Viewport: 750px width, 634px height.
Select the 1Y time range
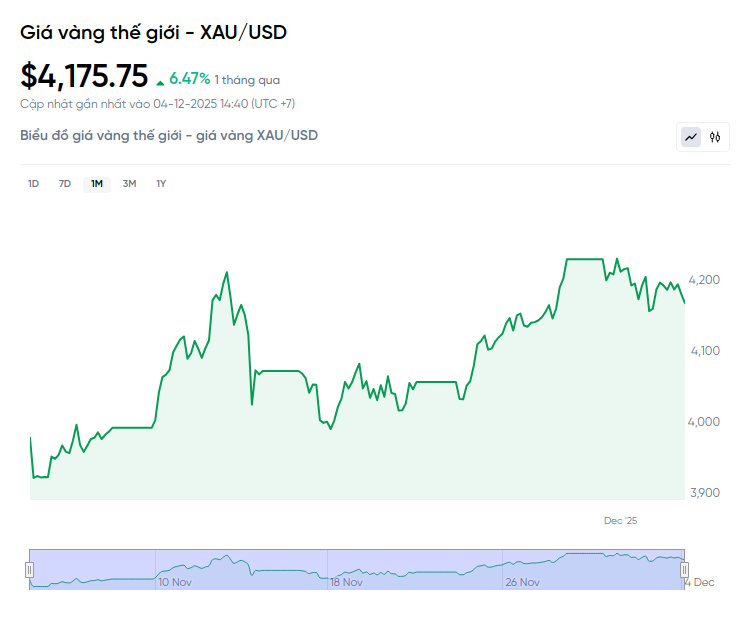(x=161, y=183)
